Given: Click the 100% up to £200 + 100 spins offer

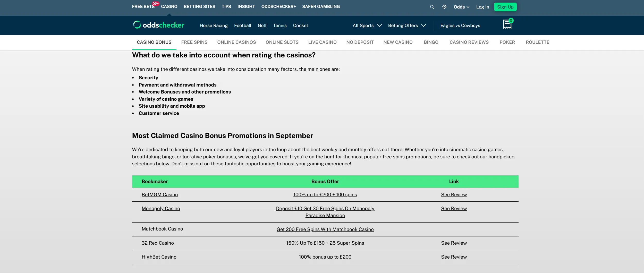Looking at the screenshot, I should tap(325, 195).
